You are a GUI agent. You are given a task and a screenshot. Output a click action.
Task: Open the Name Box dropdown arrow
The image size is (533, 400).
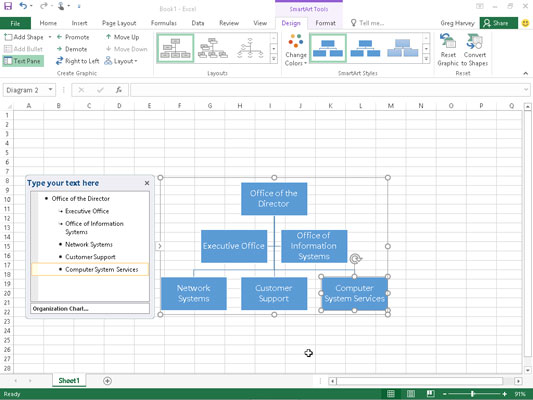tap(50, 90)
